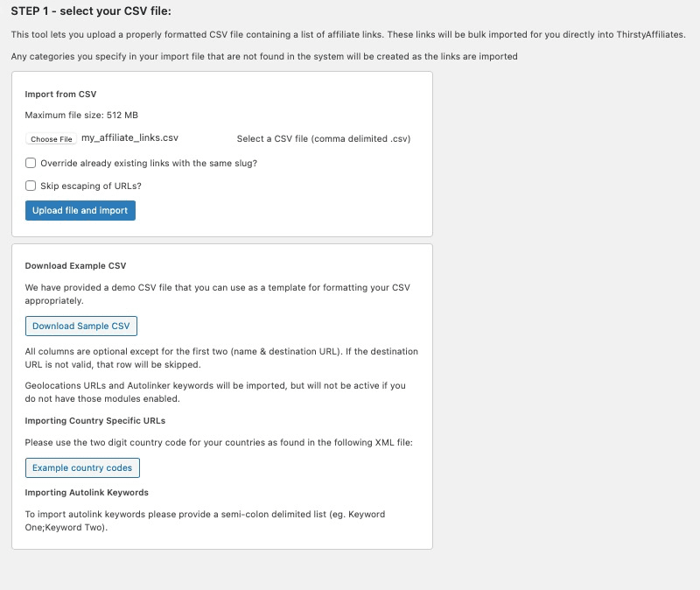
Task: Click the Choose File button
Action: [x=52, y=139]
